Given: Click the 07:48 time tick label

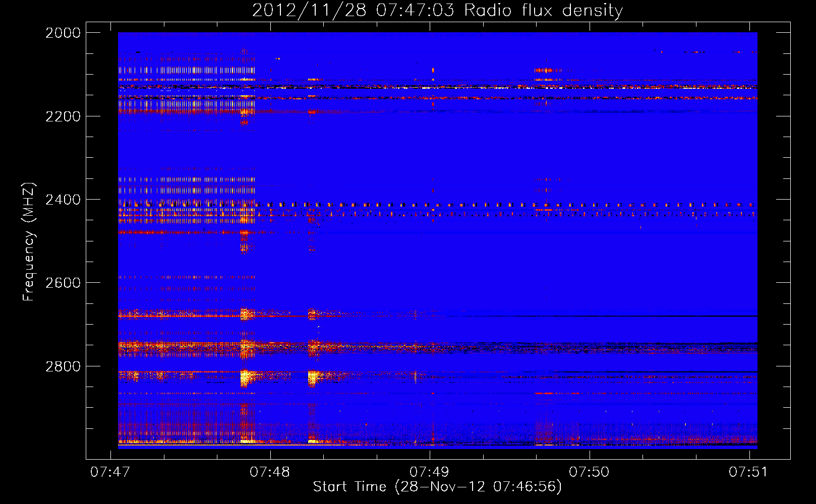Looking at the screenshot, I should (270, 472).
